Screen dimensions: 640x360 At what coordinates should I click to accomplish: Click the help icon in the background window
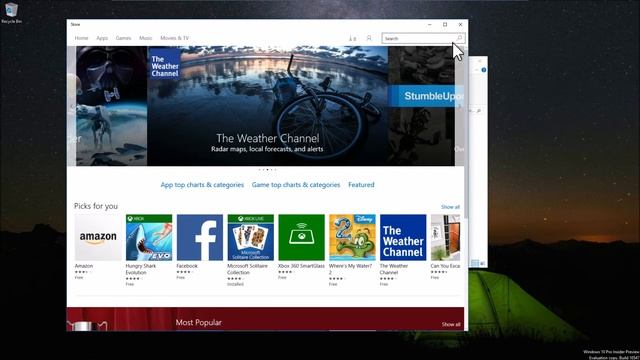484,70
